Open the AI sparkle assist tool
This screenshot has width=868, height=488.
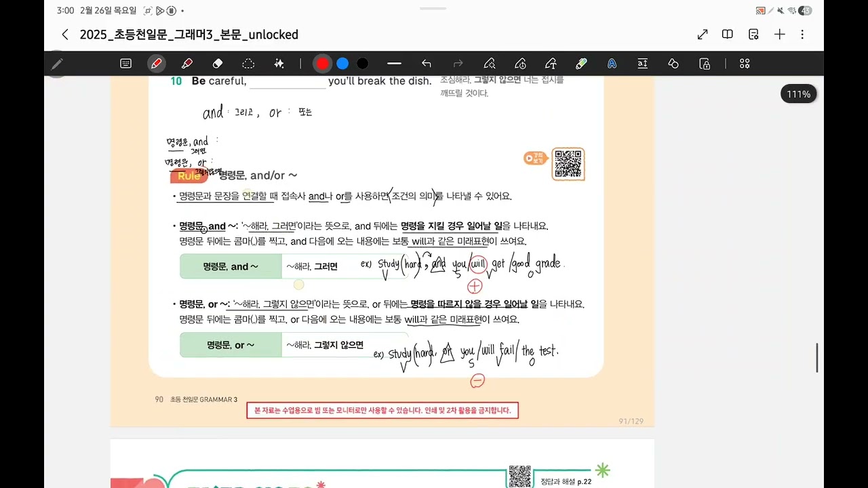pos(279,63)
